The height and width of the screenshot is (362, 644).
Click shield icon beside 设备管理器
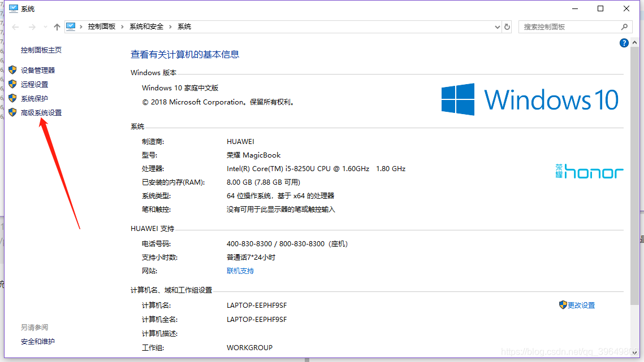click(x=13, y=70)
